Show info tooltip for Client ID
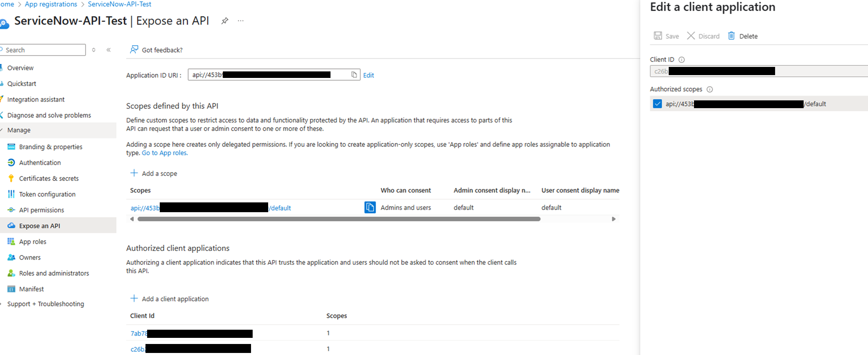Image resolution: width=868 pixels, height=355 pixels. pos(681,60)
